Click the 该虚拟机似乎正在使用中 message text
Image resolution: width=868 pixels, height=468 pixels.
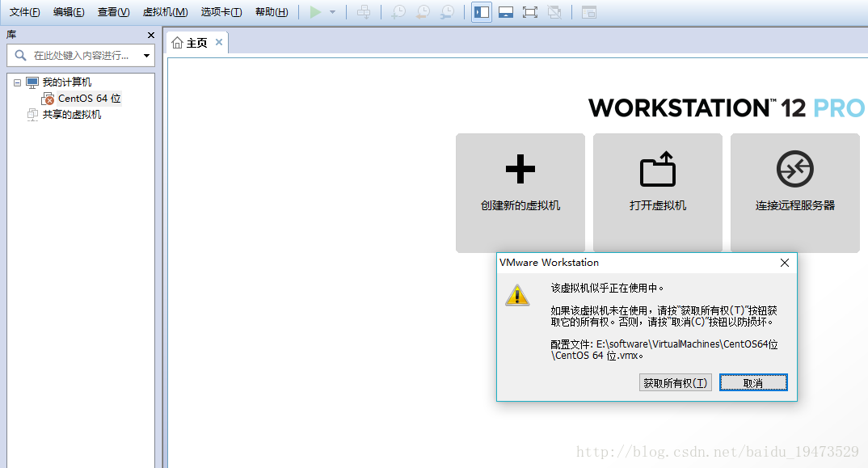pos(607,288)
